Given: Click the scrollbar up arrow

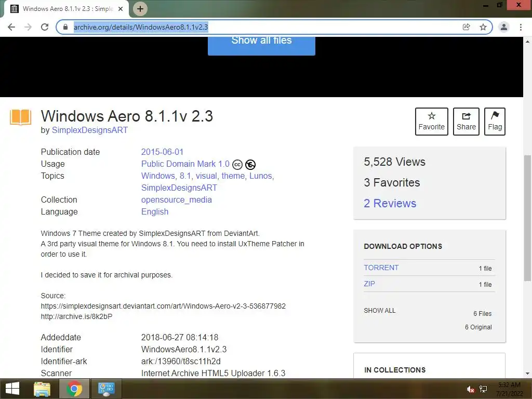Looking at the screenshot, I should [x=528, y=42].
